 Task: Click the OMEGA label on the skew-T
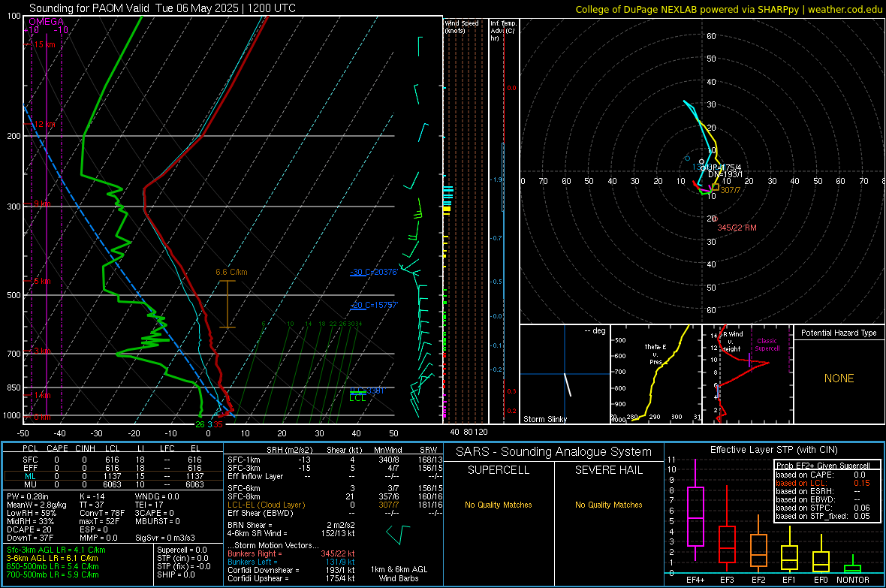tap(46, 22)
